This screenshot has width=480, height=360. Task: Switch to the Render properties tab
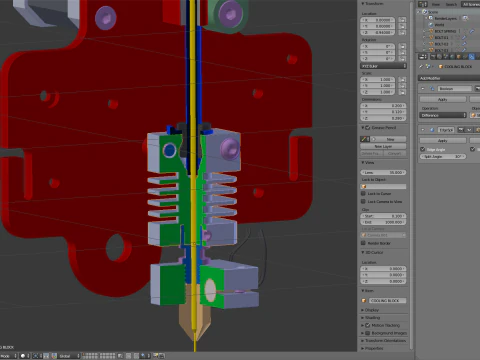pyautogui.click(x=433, y=57)
